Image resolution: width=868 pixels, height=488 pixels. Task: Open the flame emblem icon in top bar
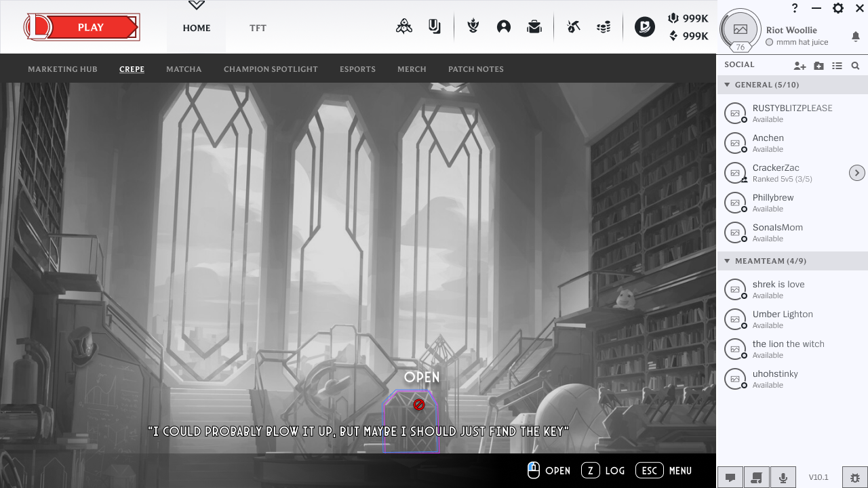(x=473, y=27)
